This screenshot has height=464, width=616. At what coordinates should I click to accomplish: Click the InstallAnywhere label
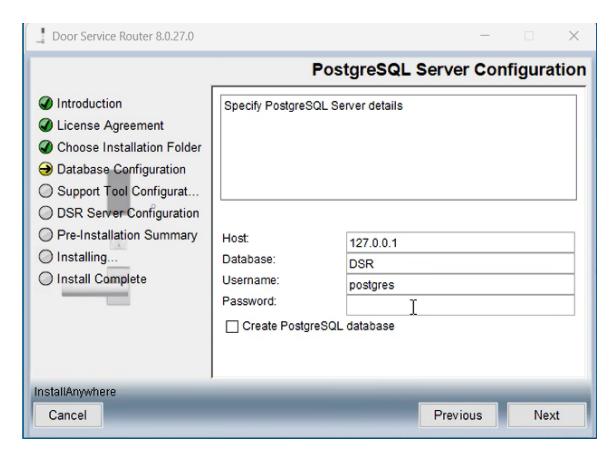[75, 392]
